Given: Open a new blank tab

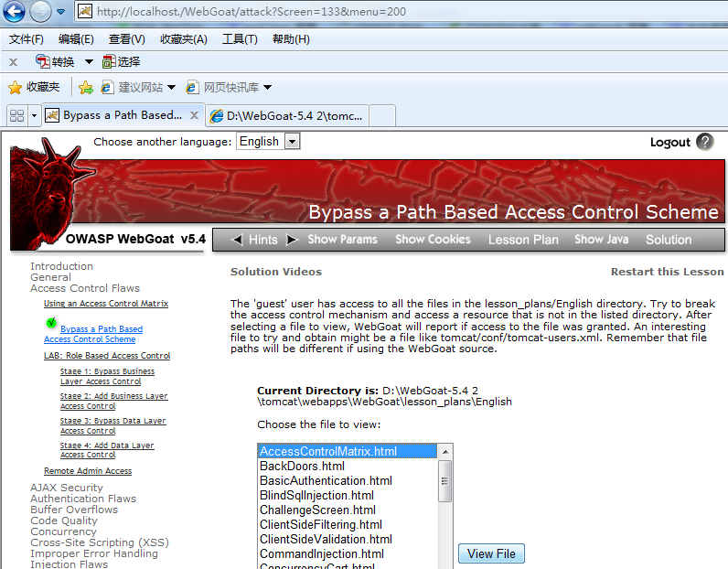Looking at the screenshot, I should click(x=382, y=115).
